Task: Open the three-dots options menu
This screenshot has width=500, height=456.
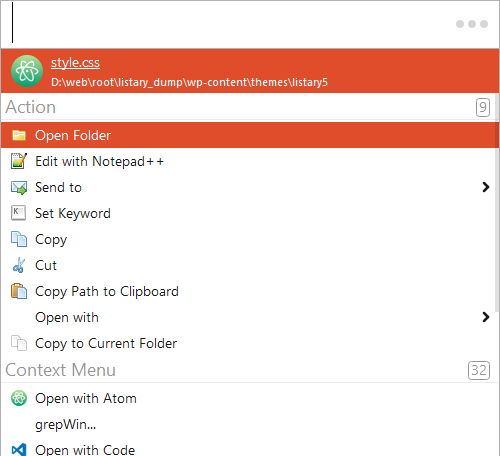Action: tap(472, 24)
